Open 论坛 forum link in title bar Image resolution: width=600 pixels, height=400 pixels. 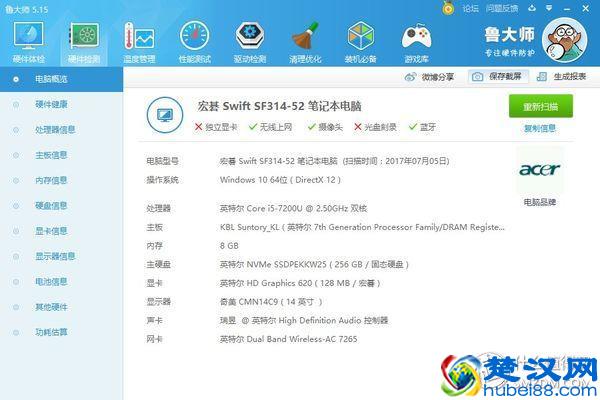pyautogui.click(x=470, y=7)
